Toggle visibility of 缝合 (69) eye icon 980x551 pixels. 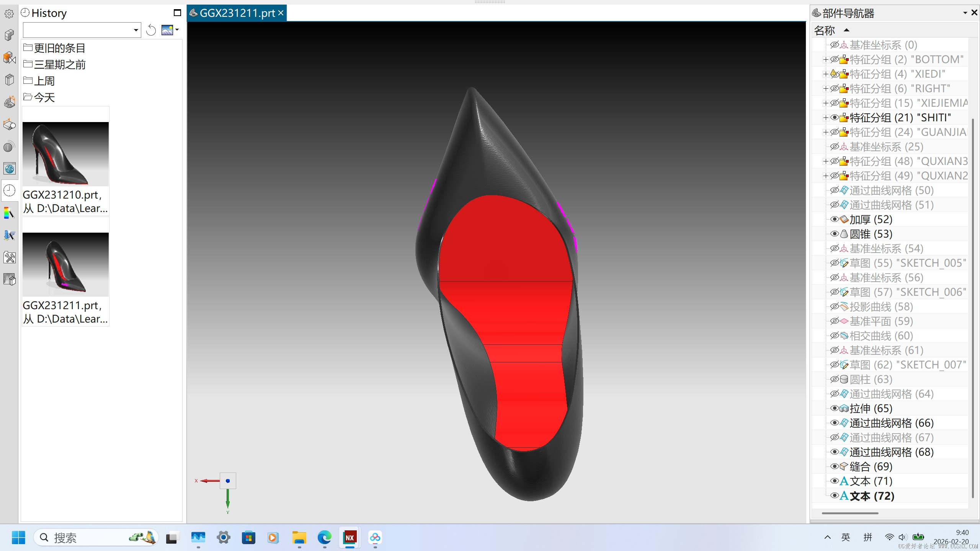click(834, 466)
